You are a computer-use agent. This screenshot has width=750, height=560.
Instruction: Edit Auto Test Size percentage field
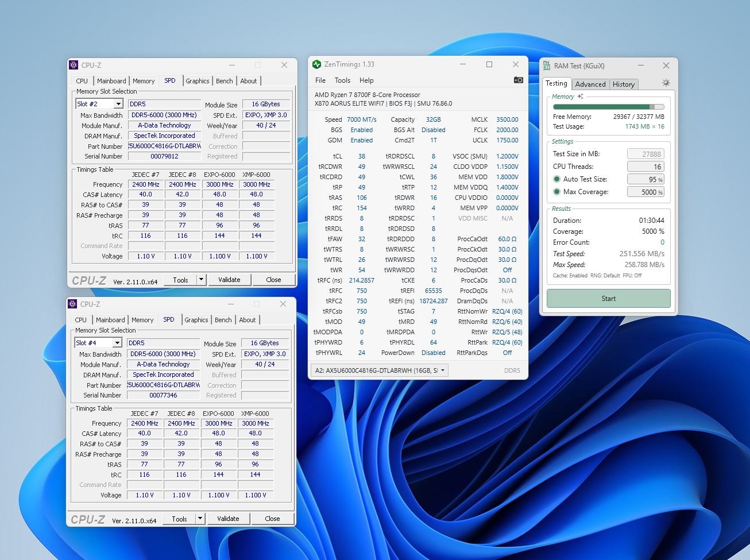click(645, 179)
